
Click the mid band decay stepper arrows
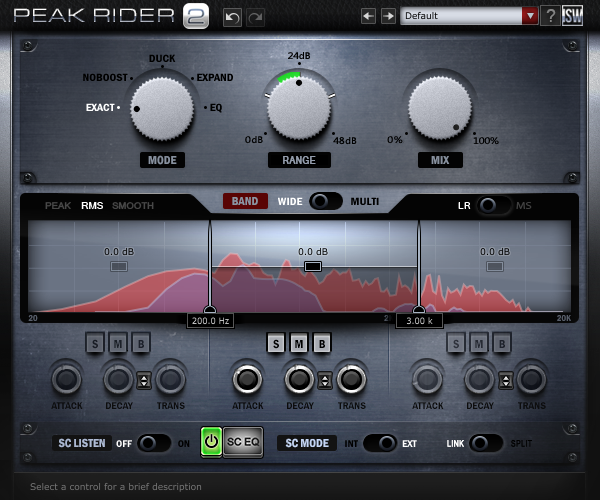point(325,381)
